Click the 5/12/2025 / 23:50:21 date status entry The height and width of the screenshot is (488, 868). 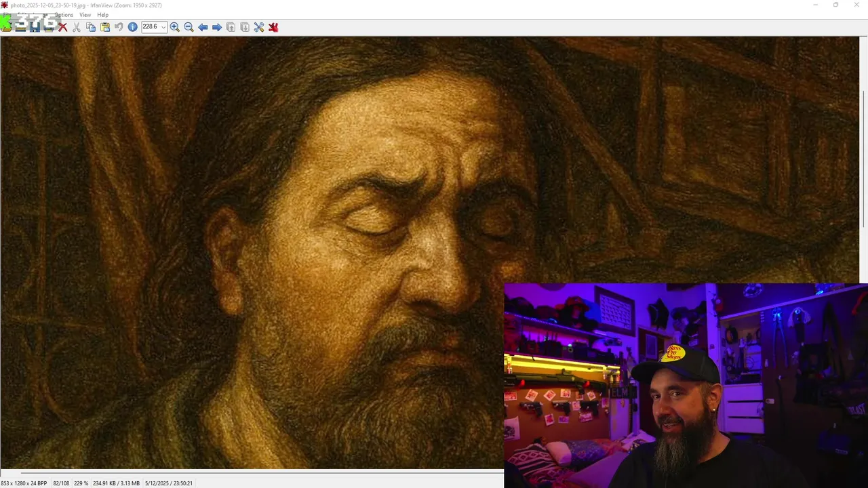click(x=169, y=483)
